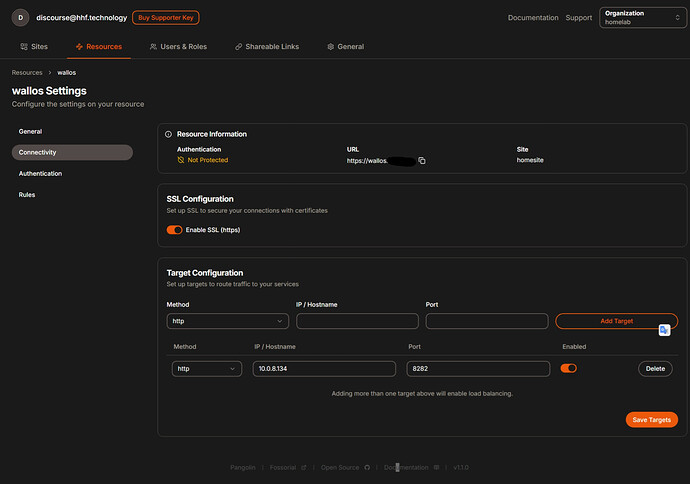Delete the 10.0.8.134 target

click(x=655, y=369)
